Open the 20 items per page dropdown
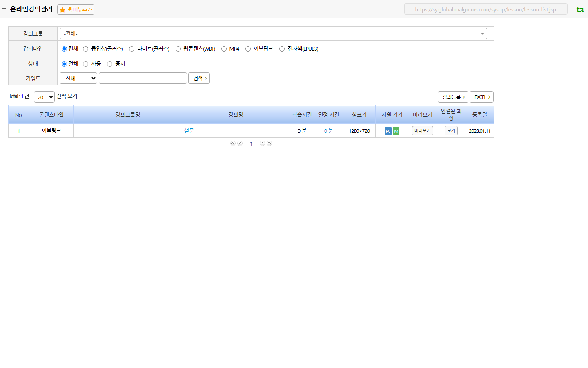The width and height of the screenshot is (588, 368). coord(44,97)
